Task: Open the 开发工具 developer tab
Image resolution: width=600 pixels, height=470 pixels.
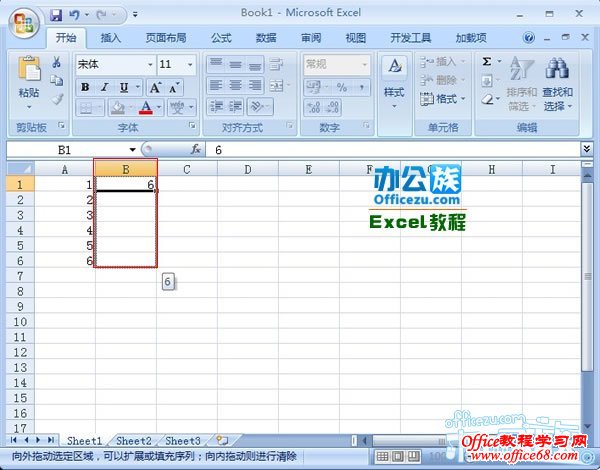Action: (x=411, y=38)
